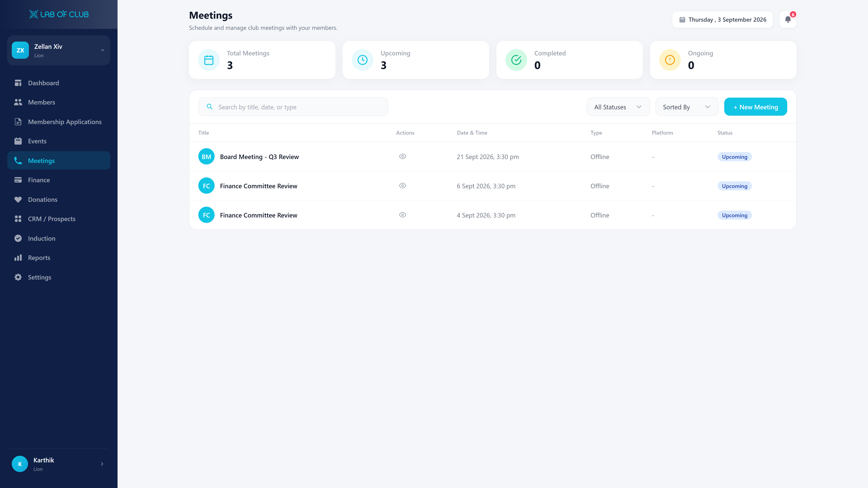Click FC avatar of 4 Sept meeting
This screenshot has height=488, width=868.
pyautogui.click(x=206, y=215)
